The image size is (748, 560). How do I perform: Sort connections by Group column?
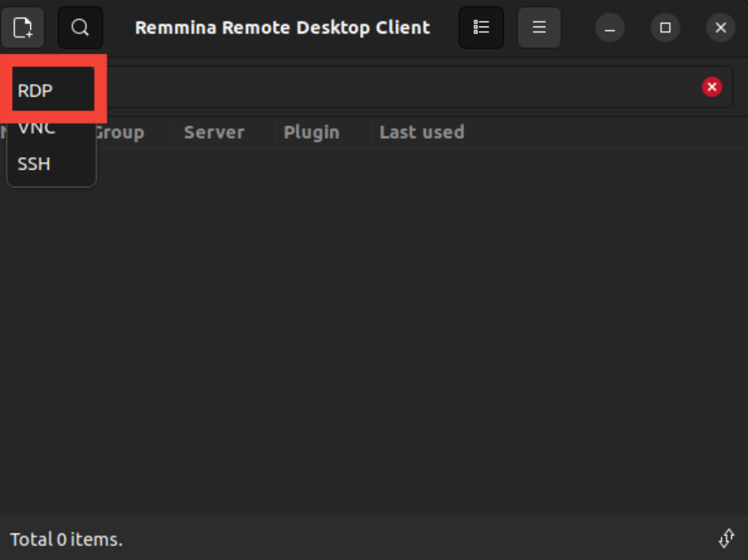point(122,133)
